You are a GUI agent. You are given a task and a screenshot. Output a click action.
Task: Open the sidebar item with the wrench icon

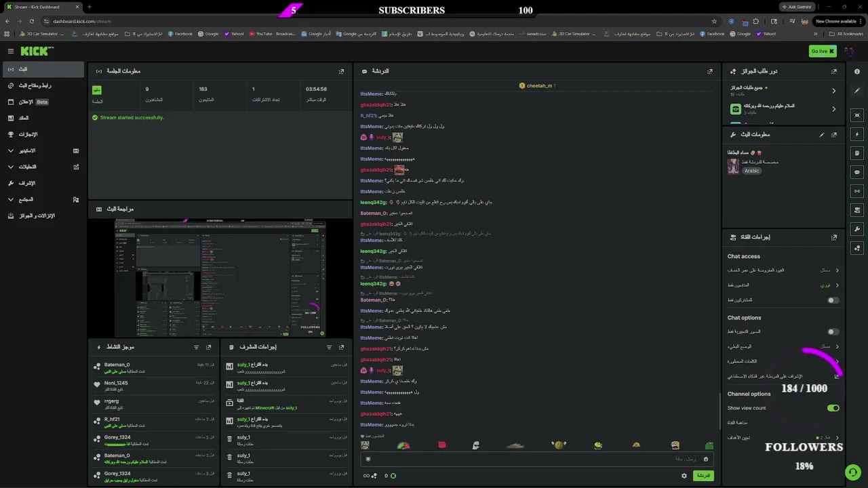coord(43,183)
